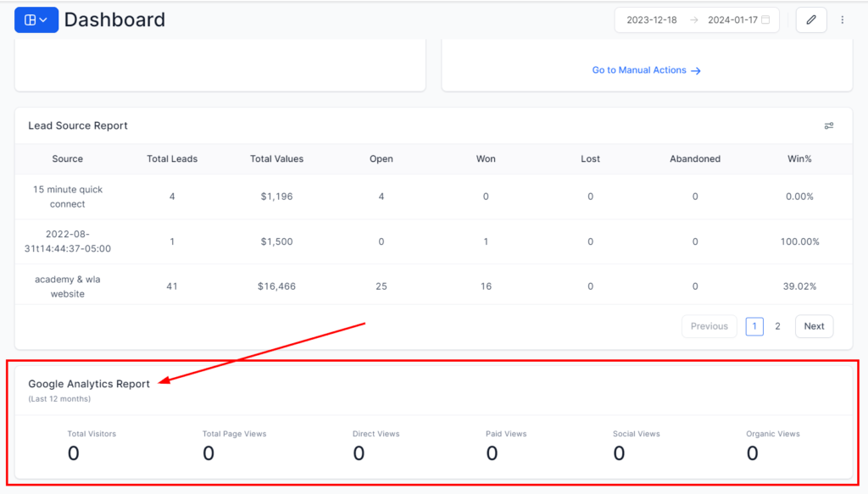
Task: Click the Total Visitors count
Action: (74, 453)
